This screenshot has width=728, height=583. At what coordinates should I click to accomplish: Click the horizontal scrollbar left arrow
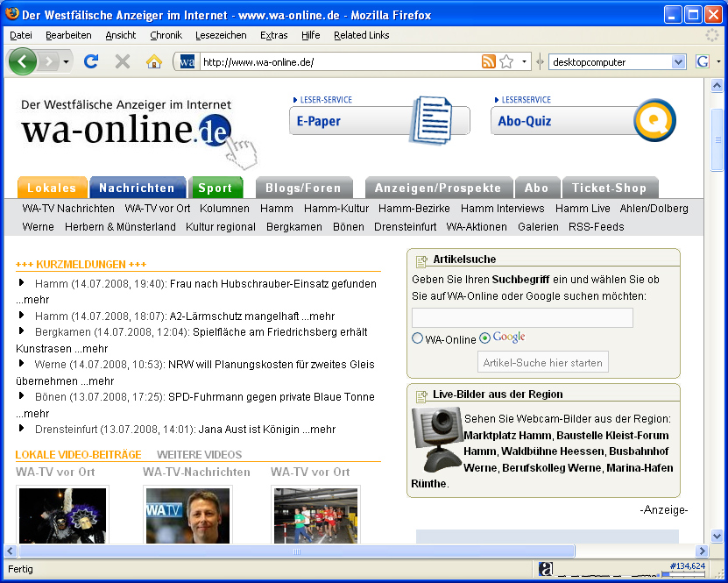[11, 551]
